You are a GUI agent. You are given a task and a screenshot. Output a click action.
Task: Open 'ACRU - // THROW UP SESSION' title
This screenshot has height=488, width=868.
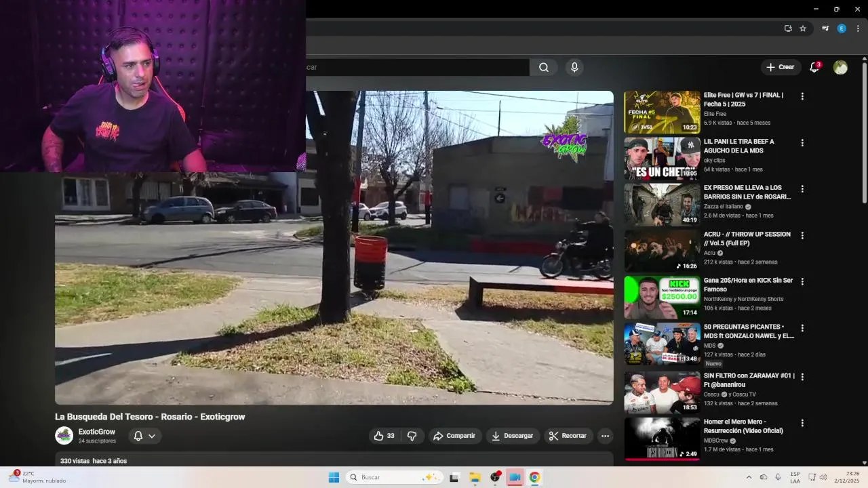click(747, 239)
